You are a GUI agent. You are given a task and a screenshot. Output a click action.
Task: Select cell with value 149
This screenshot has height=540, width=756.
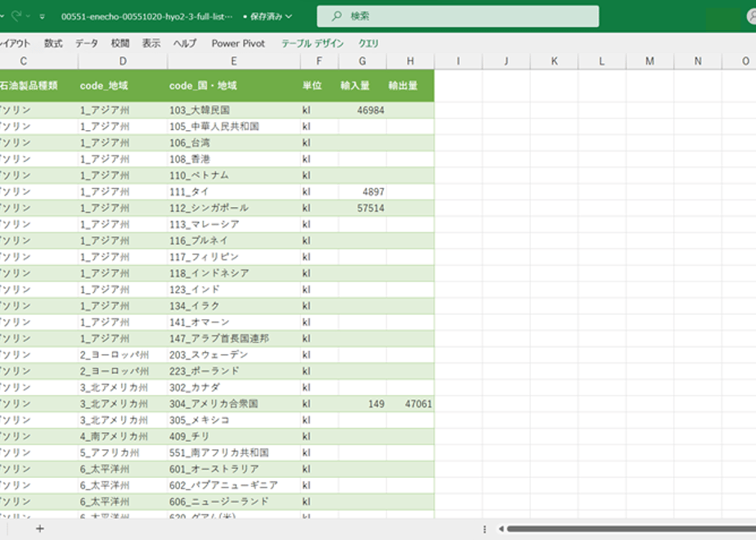point(362,403)
